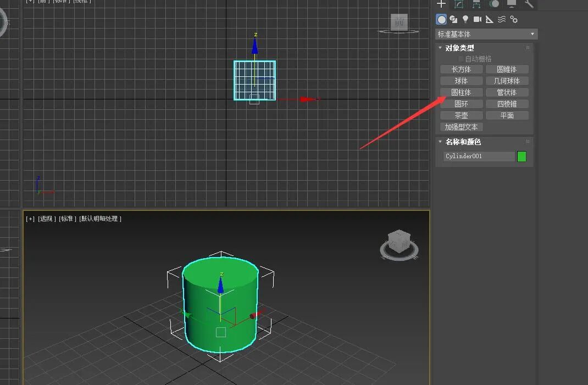Screen dimensions: 588x385
Task: Click the 圆柱体 button
Action: pos(461,93)
